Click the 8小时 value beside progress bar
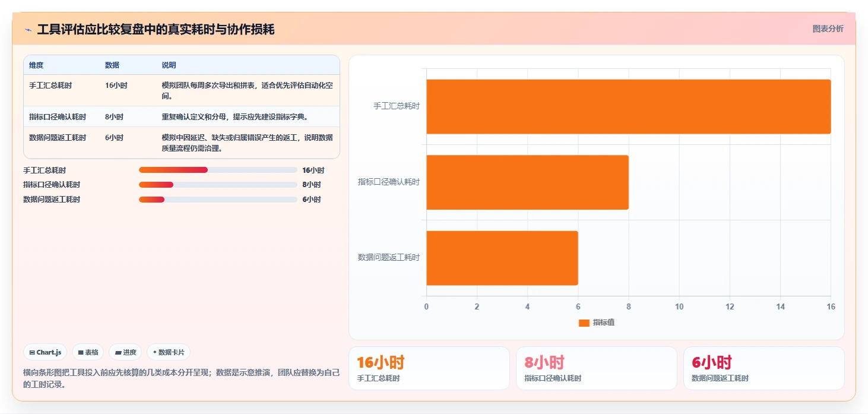 (311, 185)
